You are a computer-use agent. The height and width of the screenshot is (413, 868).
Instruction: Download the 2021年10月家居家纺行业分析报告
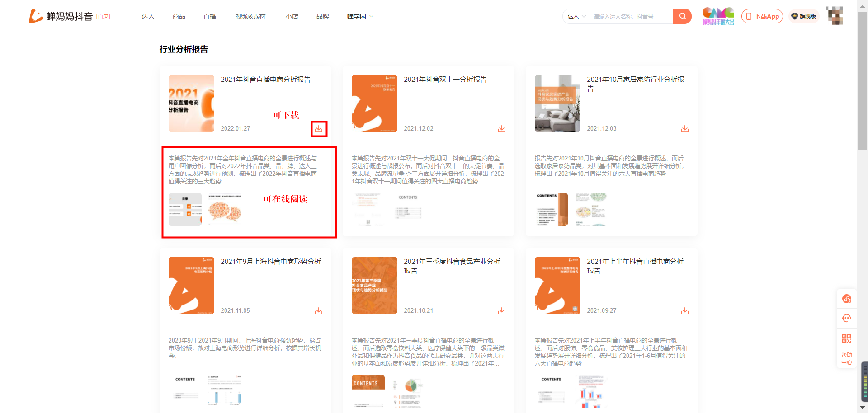pos(685,129)
